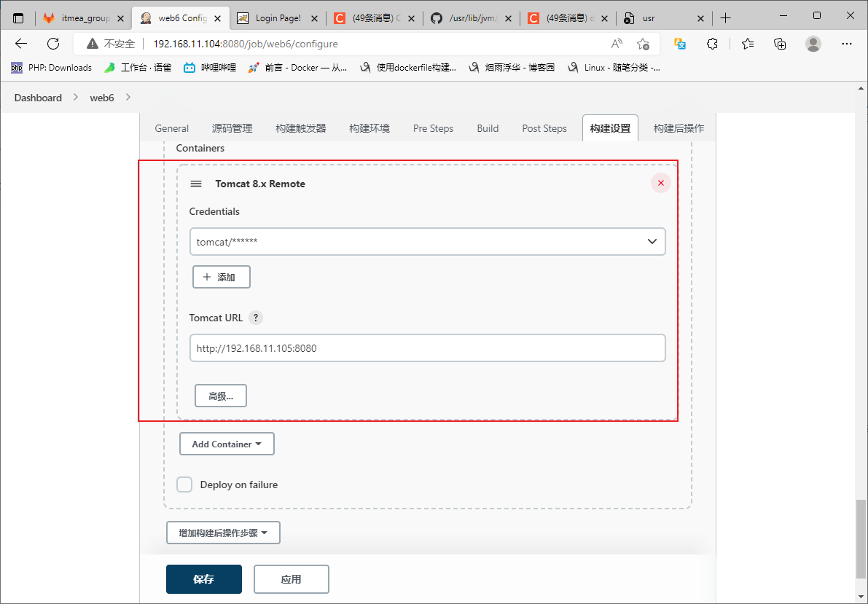Open the 增加构建后操作步骤 dropdown
This screenshot has width=868, height=604.
(x=223, y=533)
